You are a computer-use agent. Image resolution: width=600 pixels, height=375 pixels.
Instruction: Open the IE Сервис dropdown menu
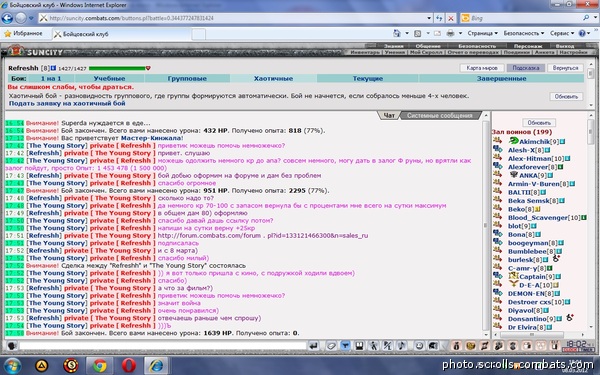click(562, 33)
